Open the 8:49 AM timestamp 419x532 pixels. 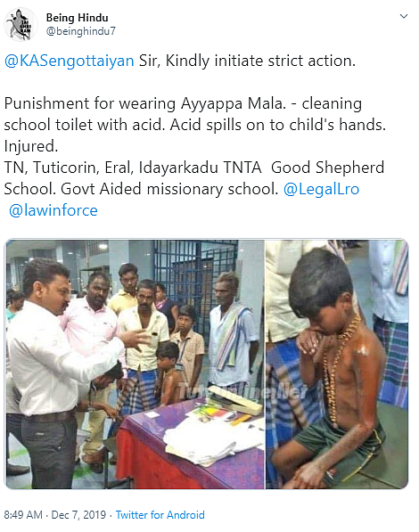click(23, 515)
